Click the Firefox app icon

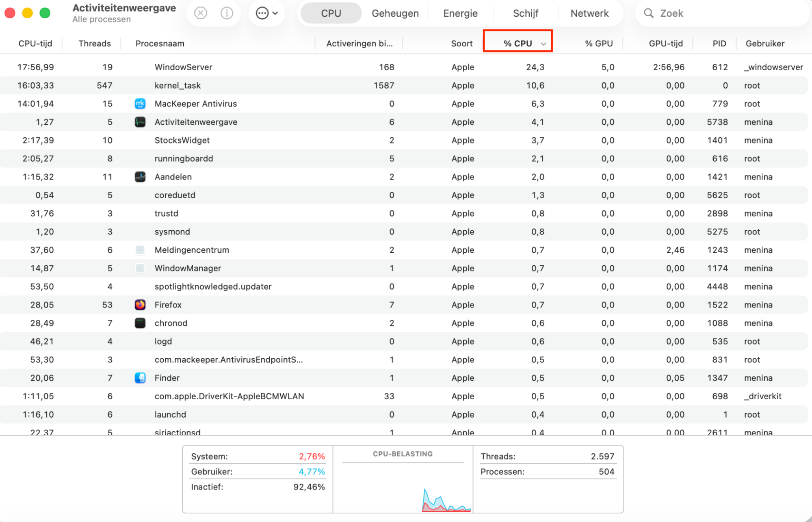pos(140,305)
